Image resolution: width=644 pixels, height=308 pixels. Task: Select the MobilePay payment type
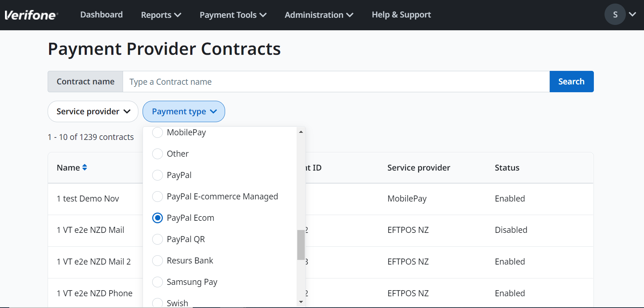point(158,132)
